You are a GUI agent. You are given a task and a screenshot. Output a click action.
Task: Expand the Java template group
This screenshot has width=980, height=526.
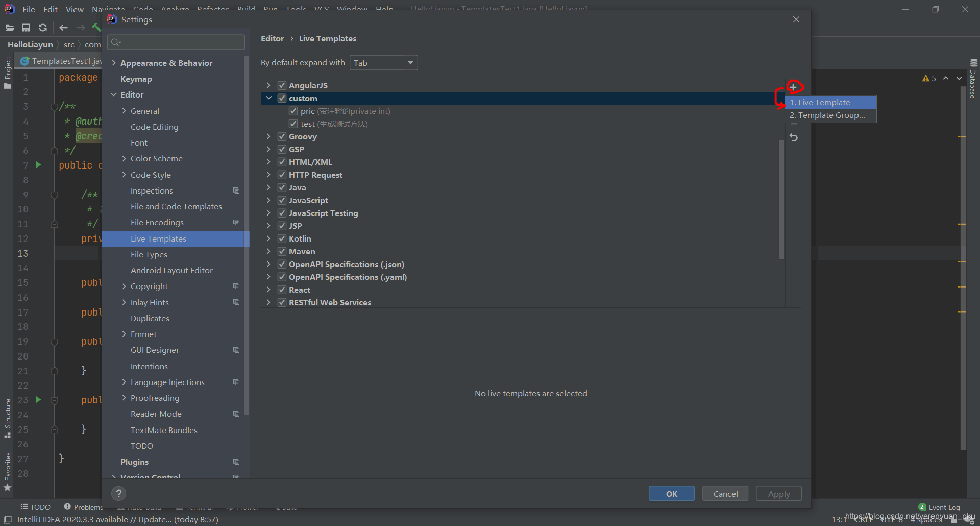(x=269, y=187)
